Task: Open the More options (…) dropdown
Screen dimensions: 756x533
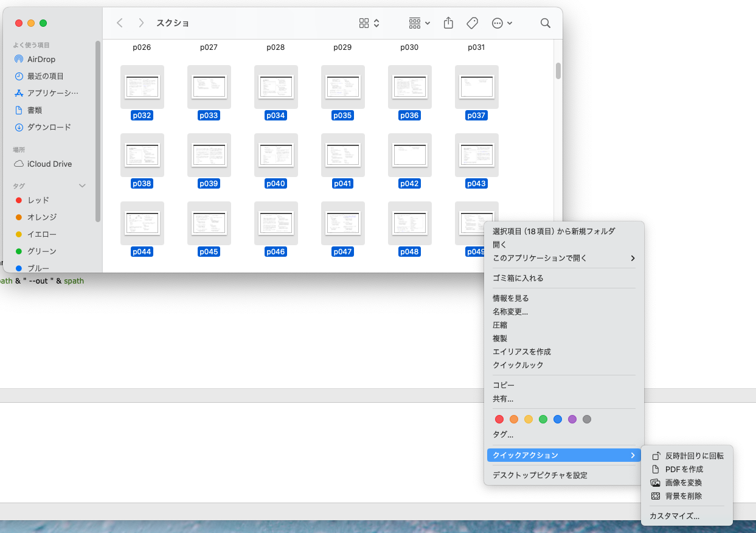Action: (500, 23)
